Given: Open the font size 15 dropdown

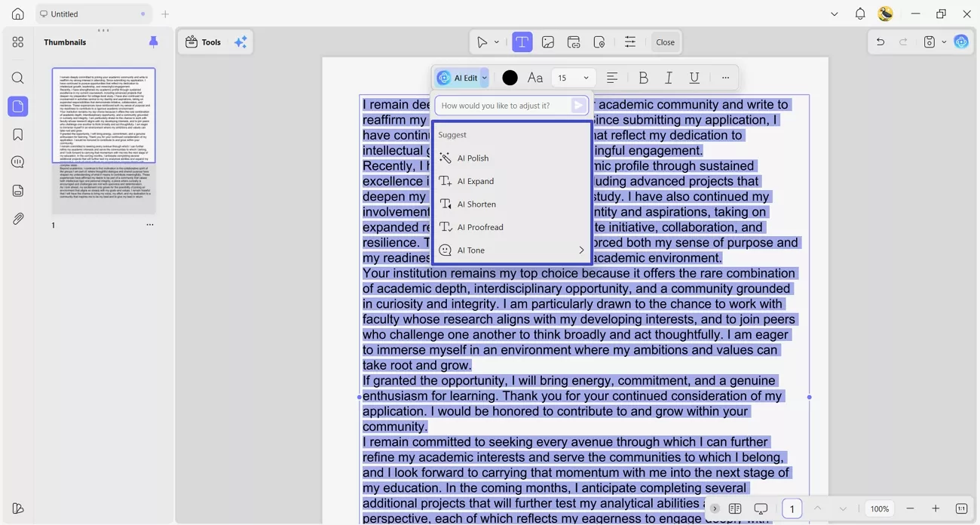Looking at the screenshot, I should pyautogui.click(x=573, y=78).
